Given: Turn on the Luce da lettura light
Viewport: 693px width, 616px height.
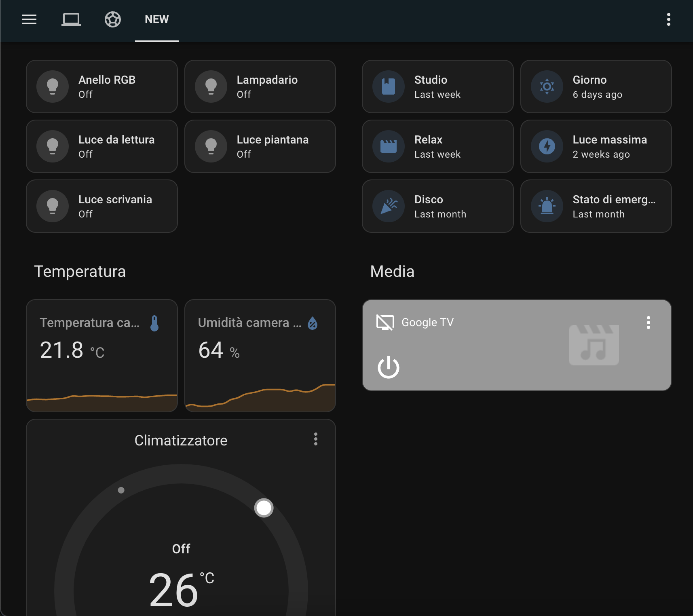Looking at the screenshot, I should (101, 146).
